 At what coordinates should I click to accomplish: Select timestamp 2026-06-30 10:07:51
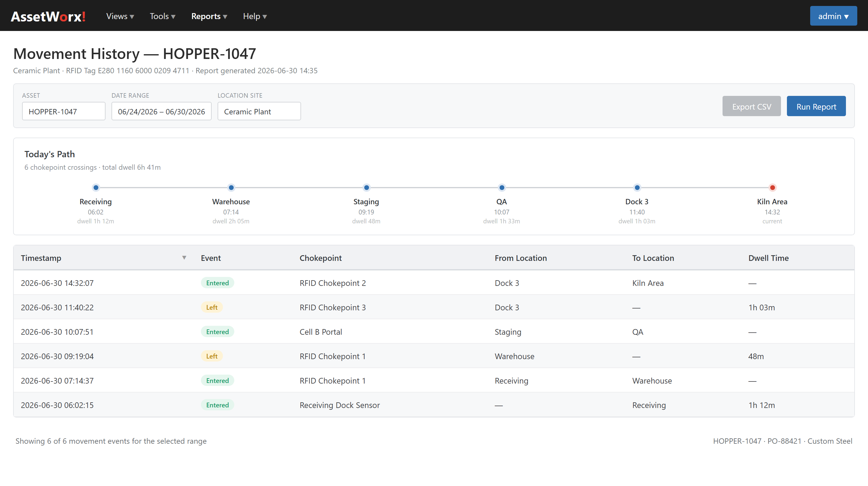tap(57, 332)
